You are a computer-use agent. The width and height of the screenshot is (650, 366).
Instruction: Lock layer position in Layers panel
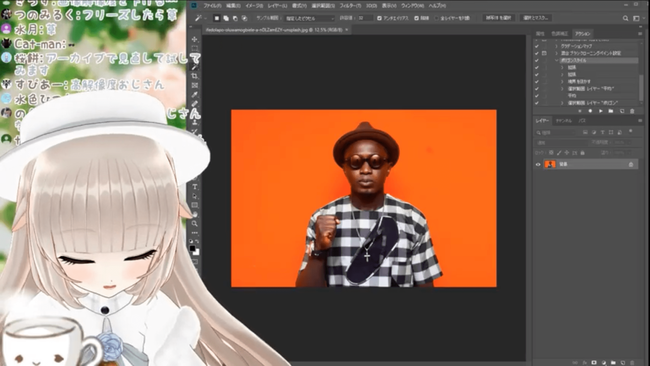567,153
